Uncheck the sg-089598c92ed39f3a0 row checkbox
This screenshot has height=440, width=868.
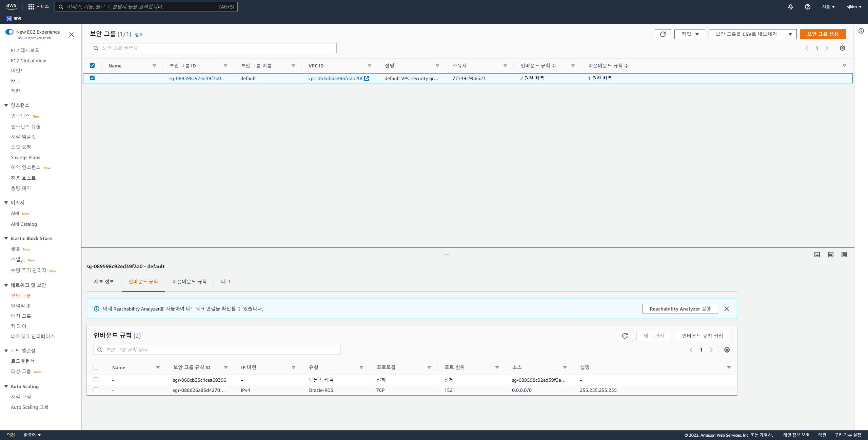[92, 78]
